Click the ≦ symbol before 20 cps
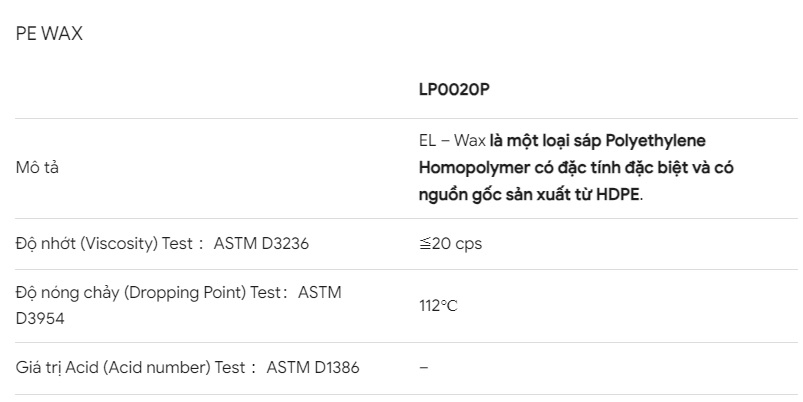 [425, 244]
